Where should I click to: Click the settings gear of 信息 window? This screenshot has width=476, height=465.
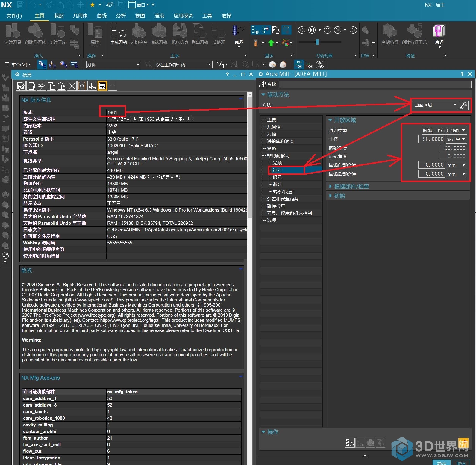pos(17,75)
